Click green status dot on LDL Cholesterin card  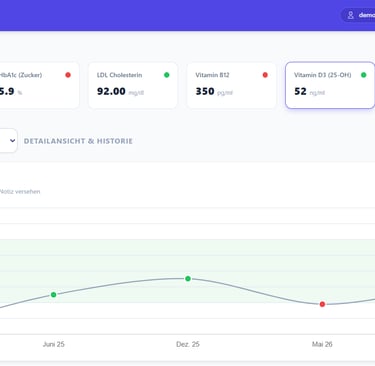pos(167,75)
